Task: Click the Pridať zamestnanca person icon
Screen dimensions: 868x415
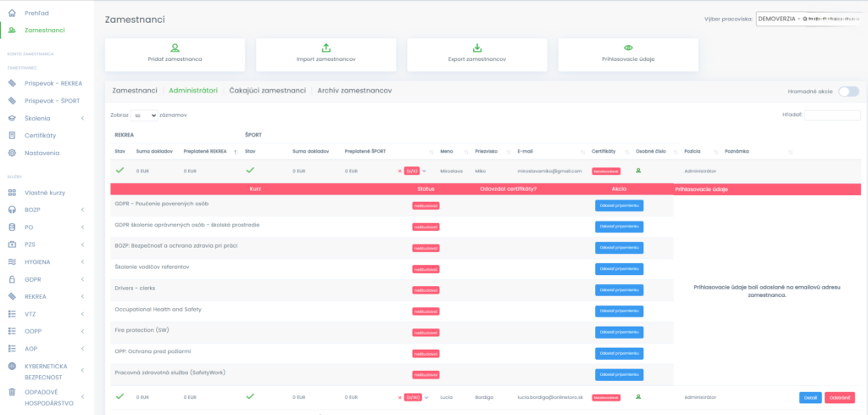Action: [175, 48]
